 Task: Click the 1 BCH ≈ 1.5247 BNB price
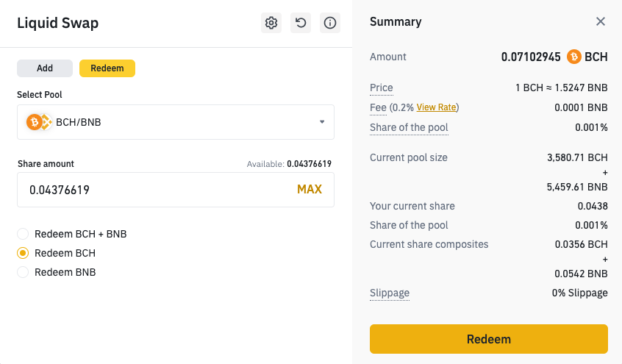click(x=561, y=88)
